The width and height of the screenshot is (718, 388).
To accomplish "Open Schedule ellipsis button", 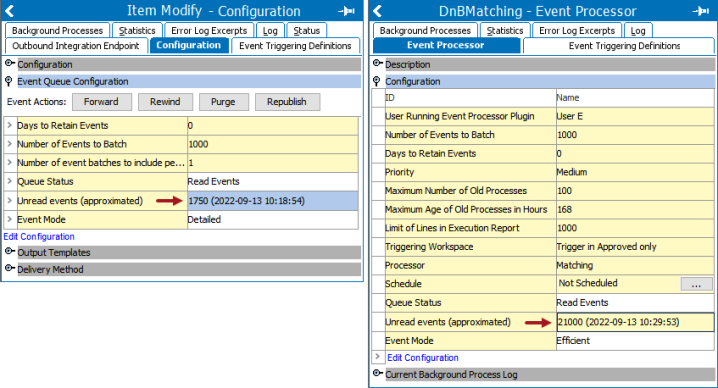I will tap(696, 284).
